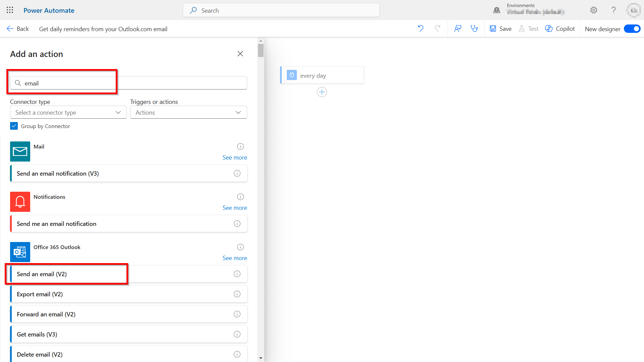644x362 pixels.
Task: Undo the last change
Action: [421, 29]
